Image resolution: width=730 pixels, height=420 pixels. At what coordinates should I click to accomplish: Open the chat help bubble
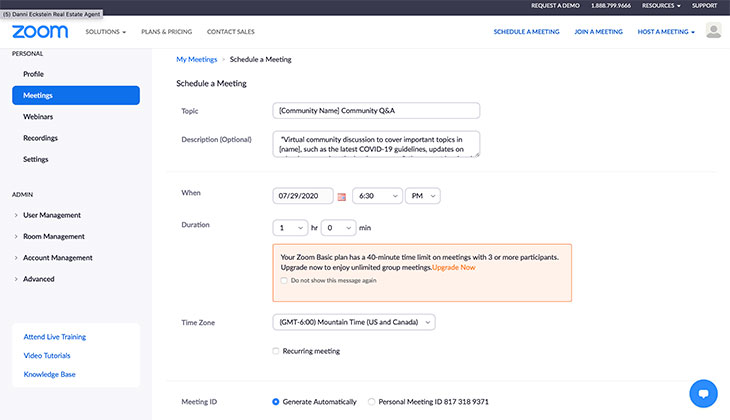[x=704, y=392]
